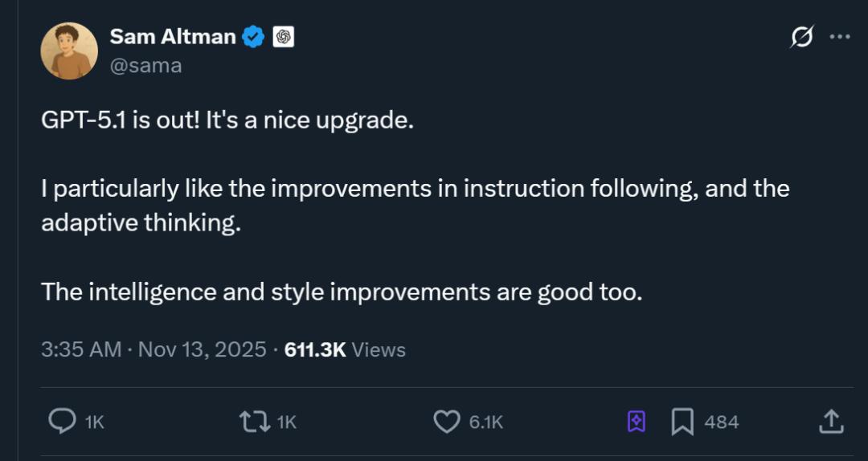Click the 1K count beside the repost icon

tap(286, 422)
